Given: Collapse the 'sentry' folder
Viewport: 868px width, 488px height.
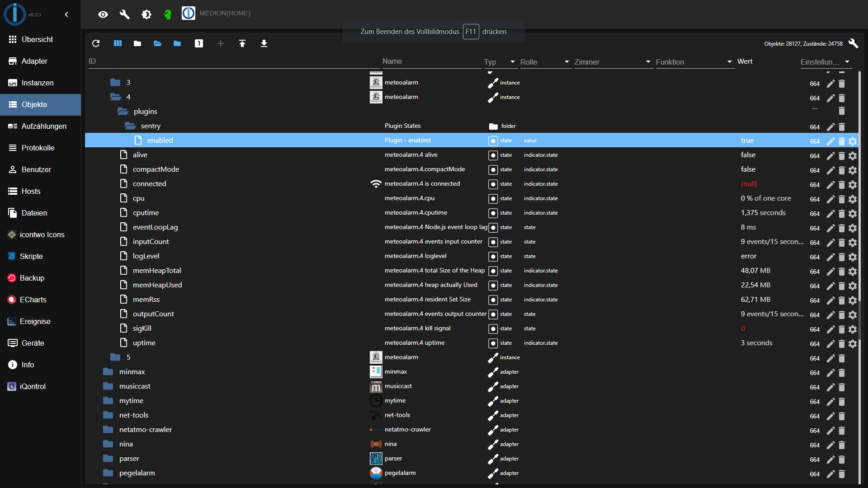Looking at the screenshot, I should [130, 126].
